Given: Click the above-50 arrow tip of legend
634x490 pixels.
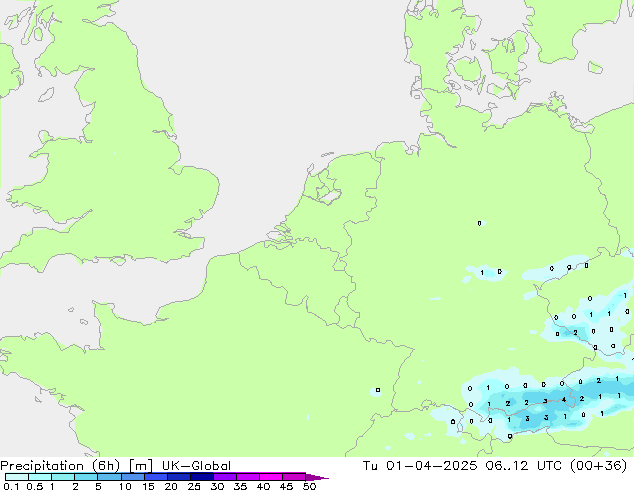Looking at the screenshot, I should click(x=317, y=477).
